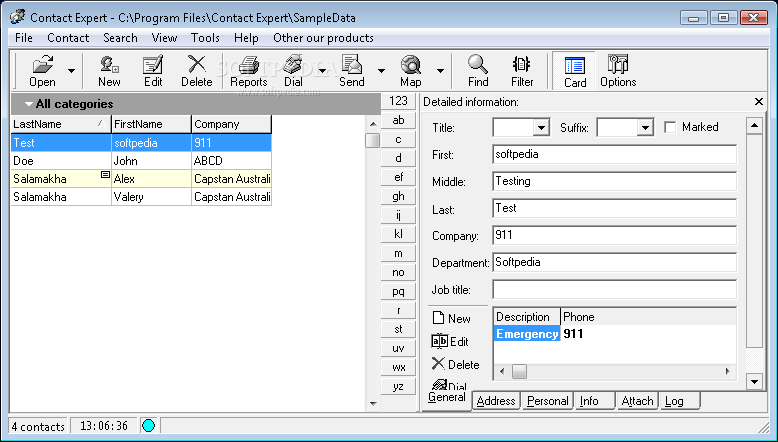
Task: Click the Filter toolbar icon
Action: click(521, 64)
